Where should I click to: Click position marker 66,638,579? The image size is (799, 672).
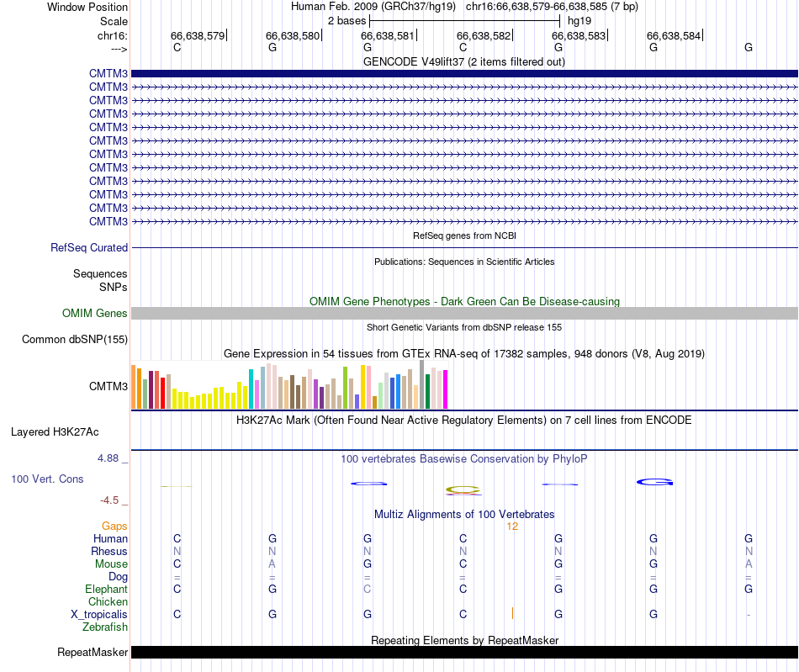(198, 35)
